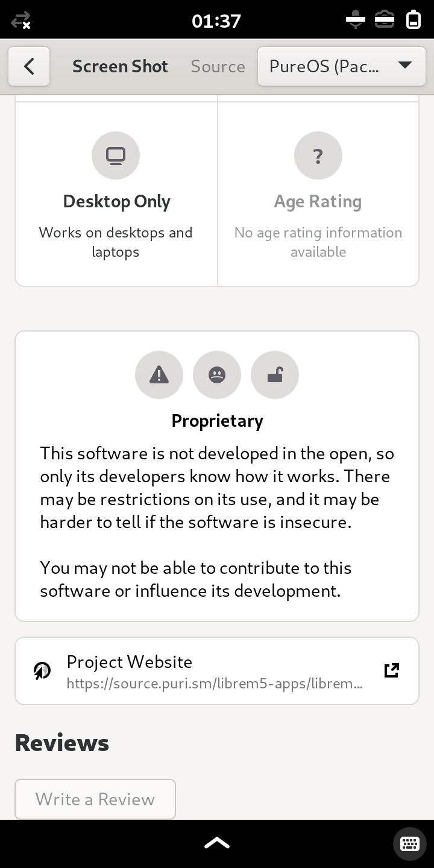Click the Age Rating question mark icon
This screenshot has height=868, width=434.
(x=318, y=156)
